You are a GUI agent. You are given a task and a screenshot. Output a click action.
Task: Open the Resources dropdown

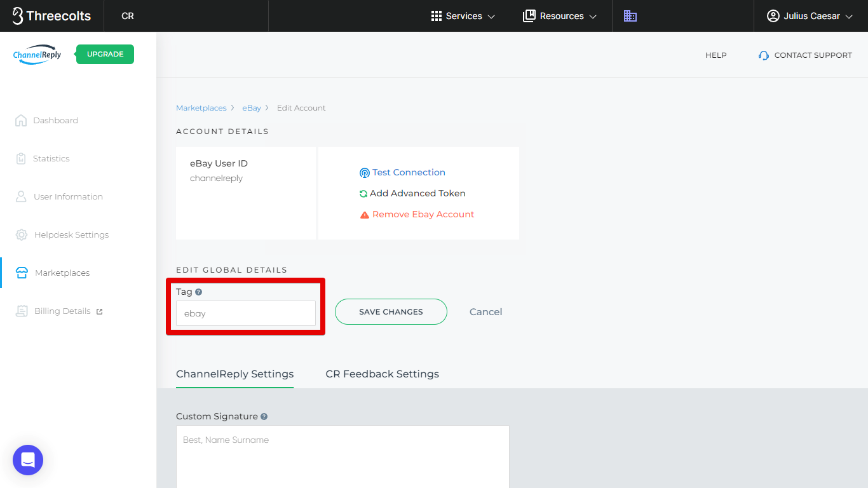click(x=560, y=16)
